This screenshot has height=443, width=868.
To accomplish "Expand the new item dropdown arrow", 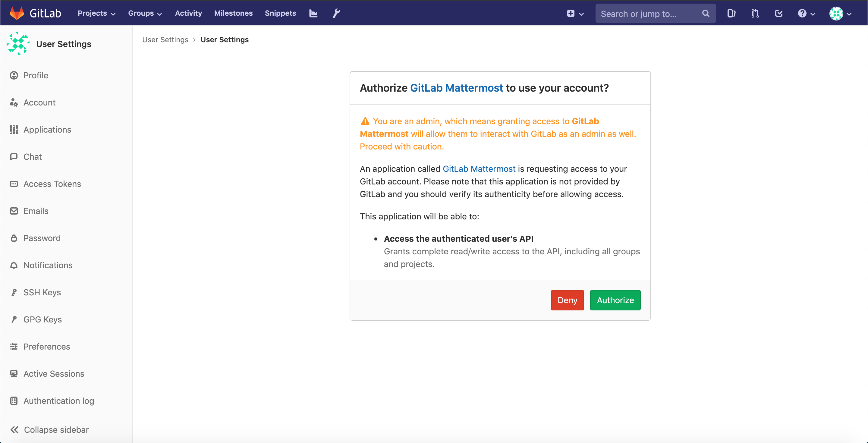I will click(582, 14).
